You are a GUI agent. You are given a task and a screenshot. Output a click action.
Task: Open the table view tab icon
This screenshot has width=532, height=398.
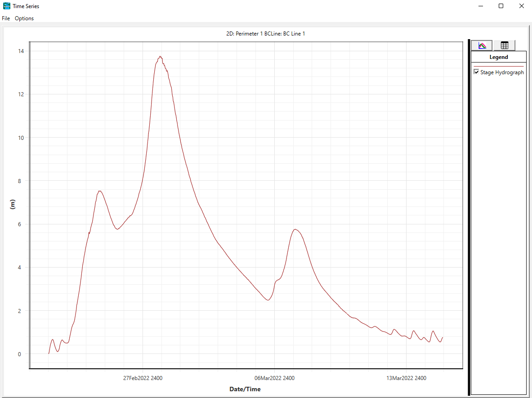pos(504,45)
